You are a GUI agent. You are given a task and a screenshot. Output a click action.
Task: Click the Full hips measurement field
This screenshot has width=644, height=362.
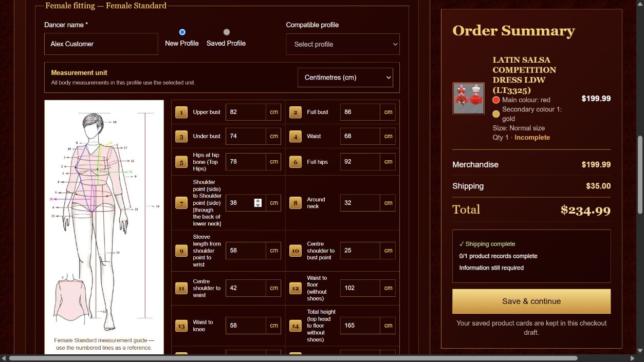tap(360, 162)
